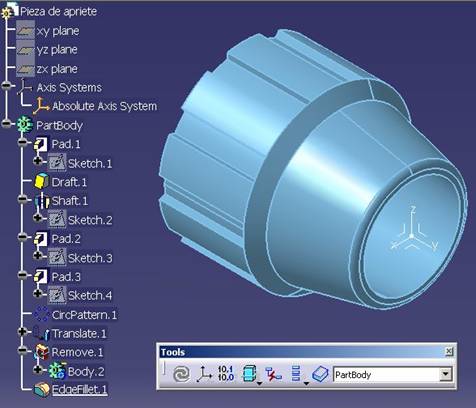Viewport: 476px width, 408px height.
Task: Select the Pad.2 feature icon
Action: tap(41, 239)
